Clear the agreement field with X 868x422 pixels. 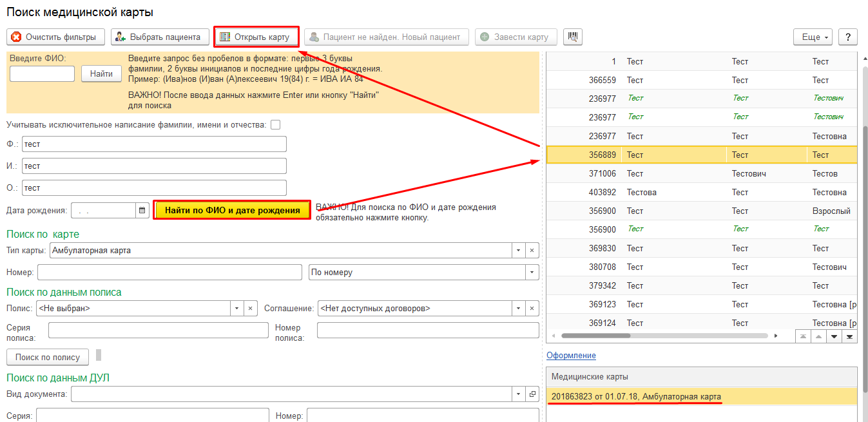click(532, 309)
